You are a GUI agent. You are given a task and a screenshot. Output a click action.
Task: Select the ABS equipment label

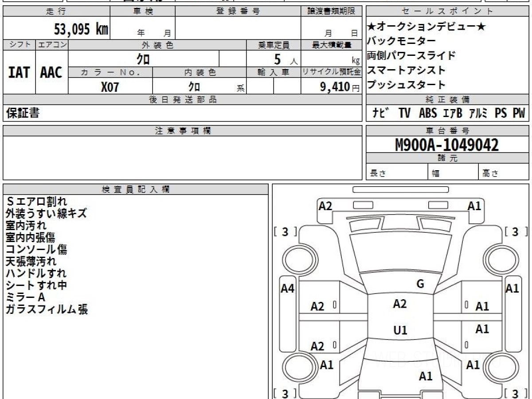[x=428, y=113]
